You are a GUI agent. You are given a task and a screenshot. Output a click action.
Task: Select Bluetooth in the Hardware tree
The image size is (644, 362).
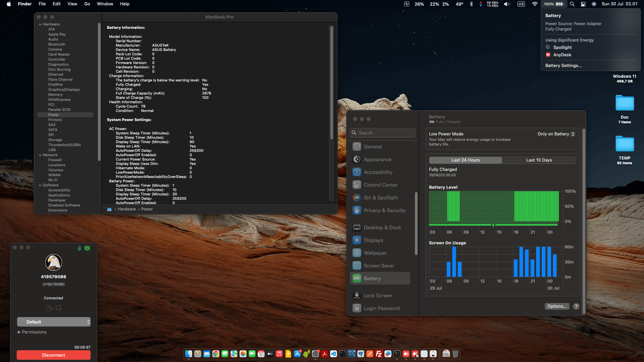[57, 45]
